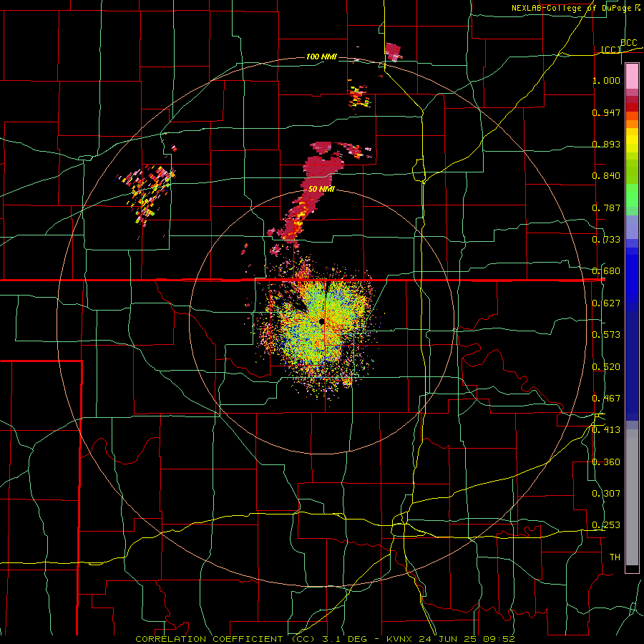Image resolution: width=644 pixels, height=644 pixels.
Task: Select the 0.947 scale value
Action: tap(606, 112)
